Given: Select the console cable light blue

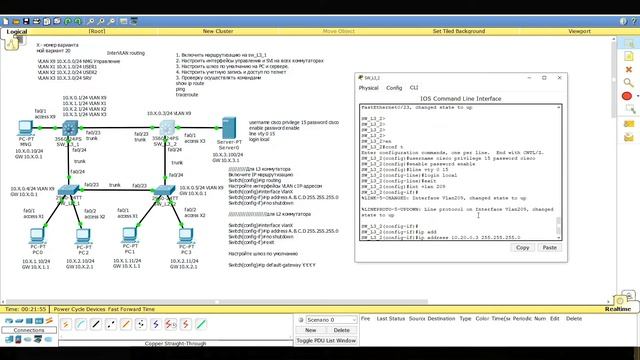Looking at the screenshot, I should [x=81, y=324].
